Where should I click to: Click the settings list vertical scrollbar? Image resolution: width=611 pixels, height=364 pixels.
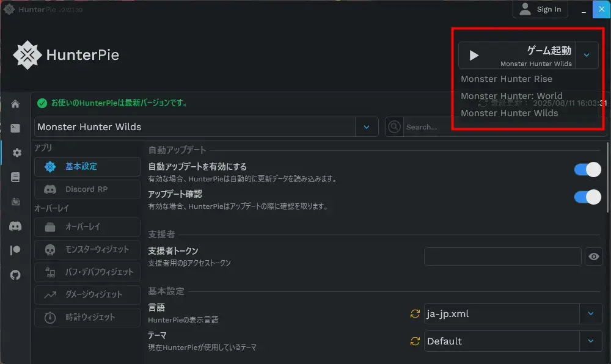[x=607, y=178]
